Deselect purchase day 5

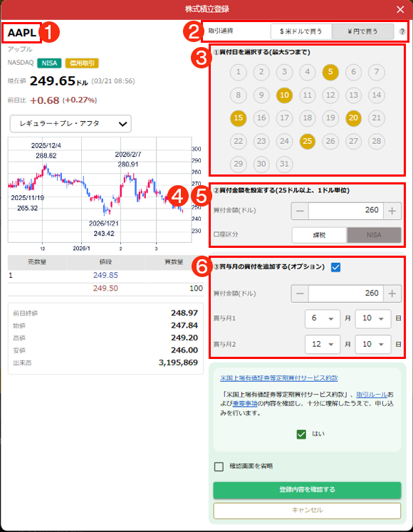(x=330, y=72)
